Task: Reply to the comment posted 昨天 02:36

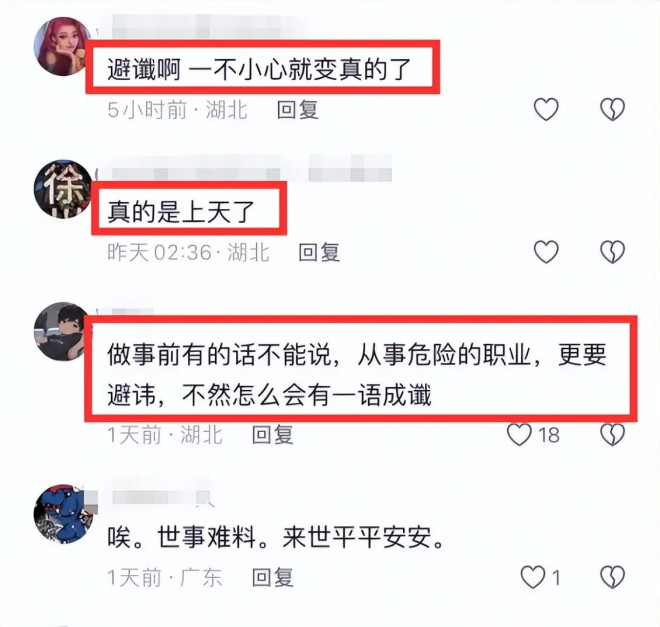Action: click(x=319, y=252)
